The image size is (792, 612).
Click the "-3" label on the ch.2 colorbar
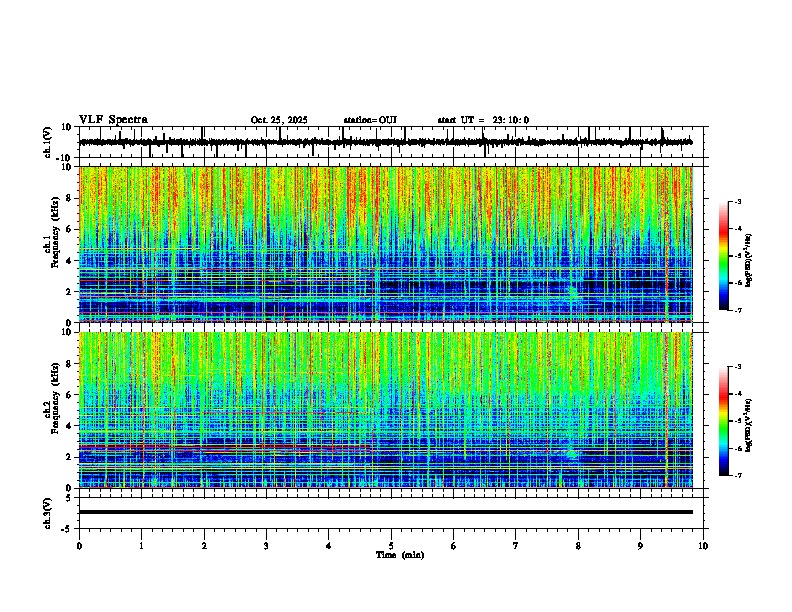coord(738,367)
